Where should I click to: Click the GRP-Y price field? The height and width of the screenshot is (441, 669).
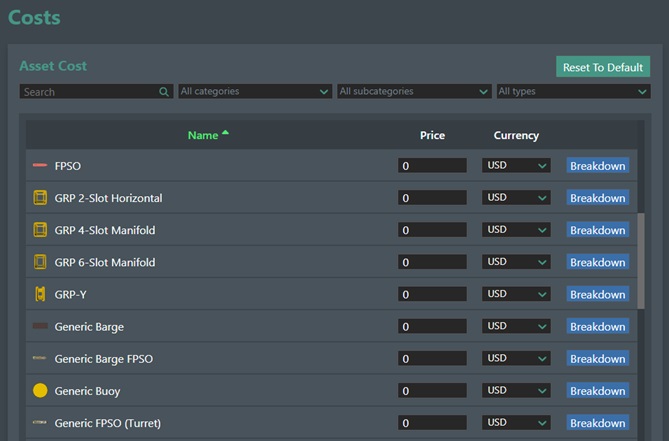432,294
